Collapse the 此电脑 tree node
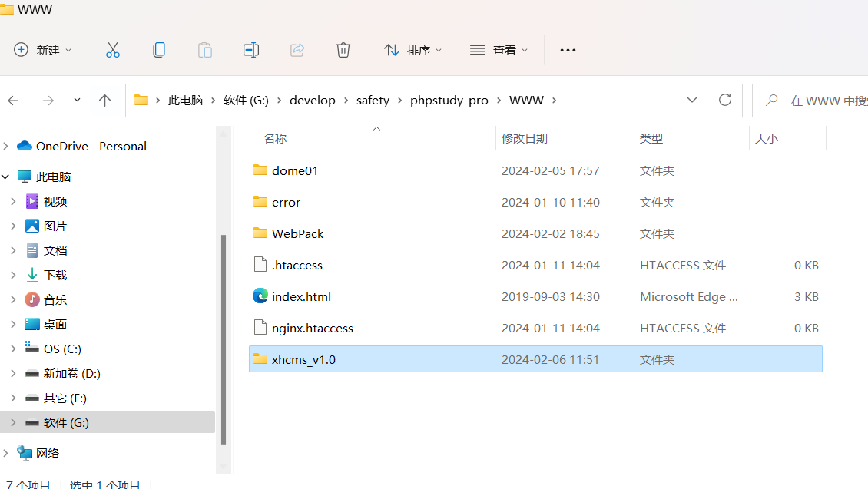 (5, 177)
